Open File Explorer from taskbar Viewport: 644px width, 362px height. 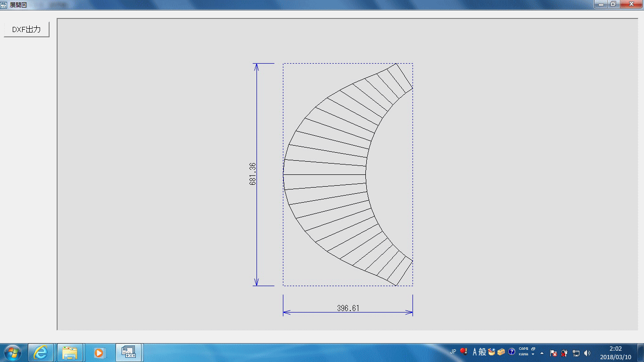tap(70, 353)
